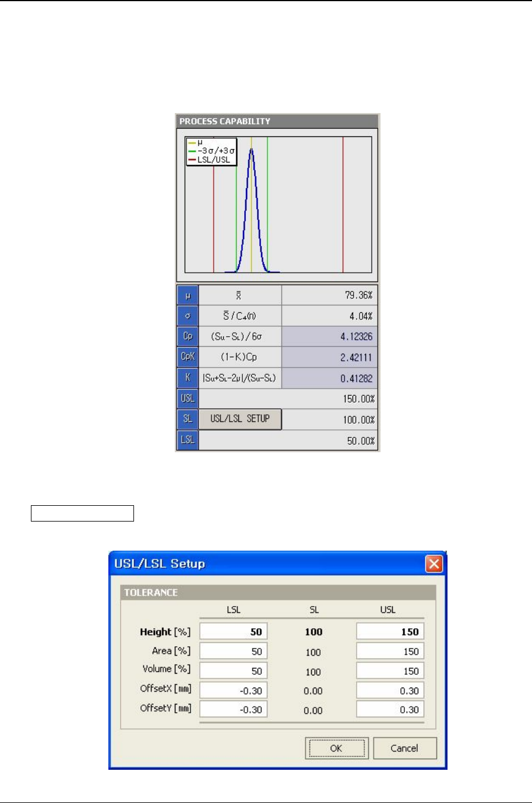This screenshot has width=532, height=803.
Task: Click the Height SL value 100
Action: pyautogui.click(x=313, y=632)
